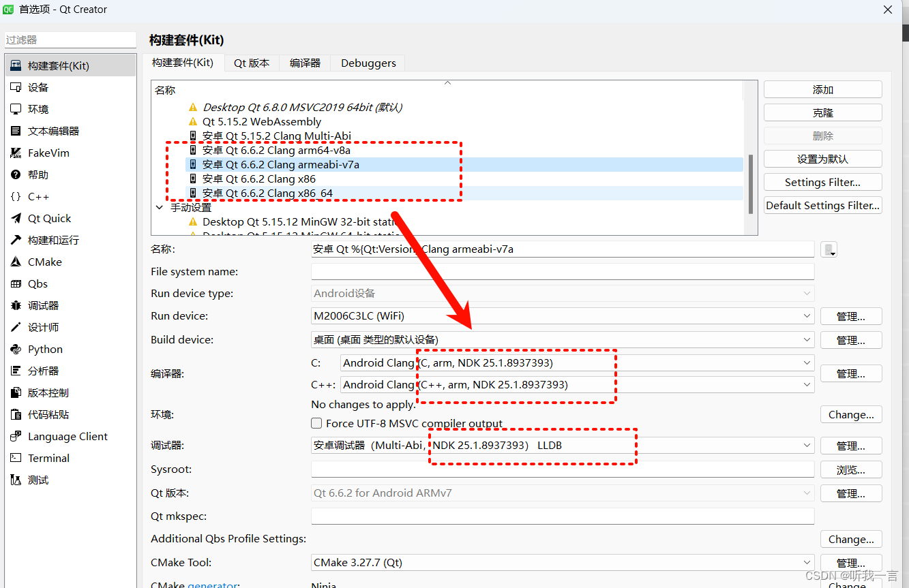Open the Build device dropdown
This screenshot has width=909, height=588.
tap(563, 339)
